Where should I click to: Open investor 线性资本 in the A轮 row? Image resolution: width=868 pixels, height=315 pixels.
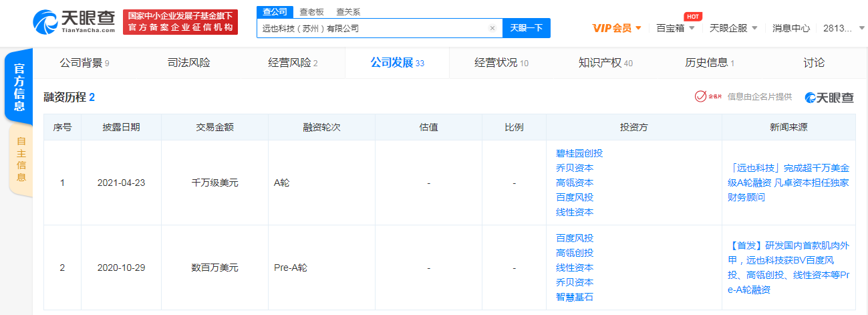point(574,212)
